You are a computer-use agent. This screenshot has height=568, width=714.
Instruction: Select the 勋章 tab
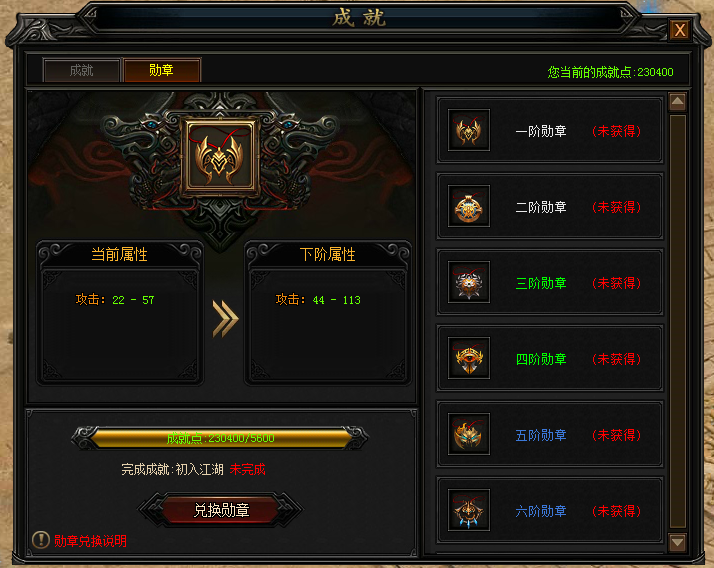tap(161, 71)
